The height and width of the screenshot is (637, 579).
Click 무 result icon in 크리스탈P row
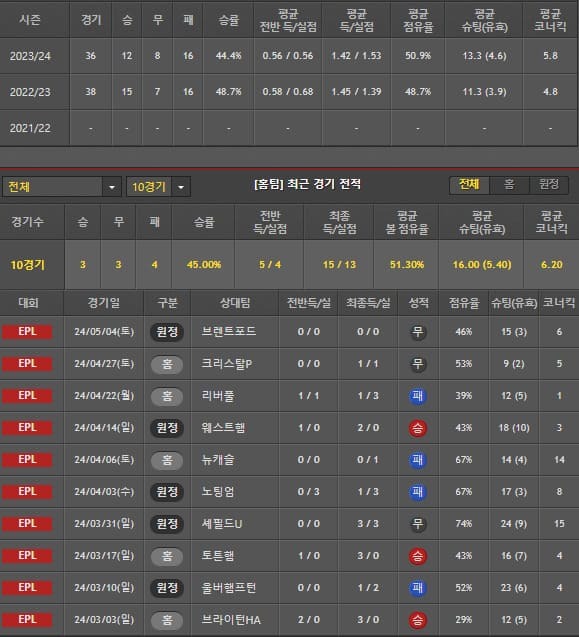coord(418,364)
